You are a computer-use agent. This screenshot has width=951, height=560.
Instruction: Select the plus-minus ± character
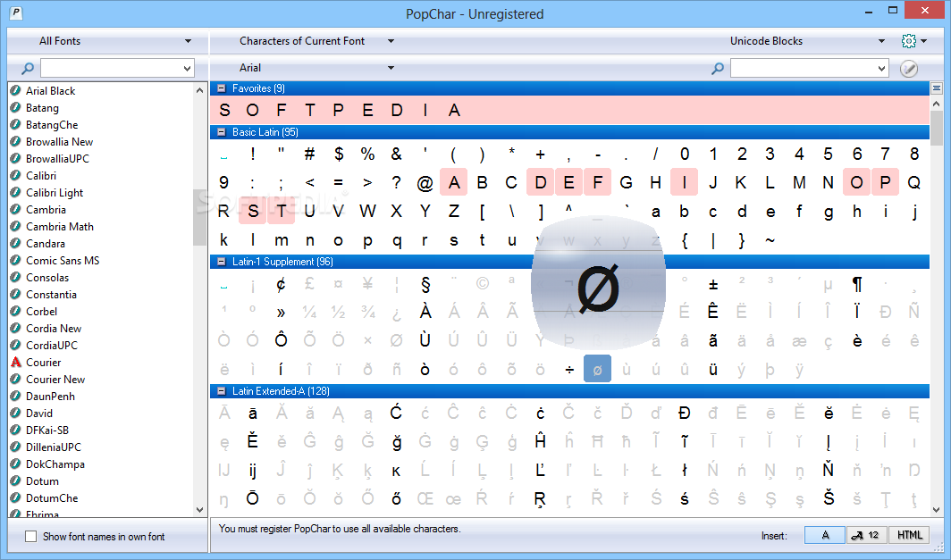(713, 284)
